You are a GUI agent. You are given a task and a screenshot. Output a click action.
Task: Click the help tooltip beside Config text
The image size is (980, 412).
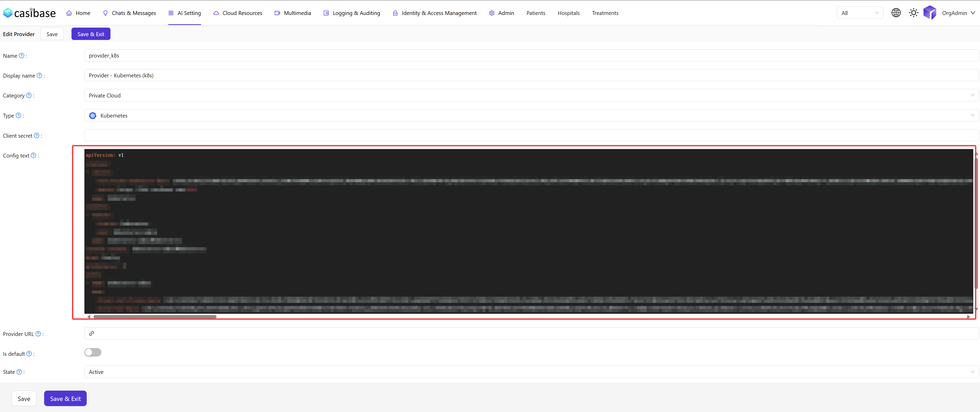click(34, 155)
